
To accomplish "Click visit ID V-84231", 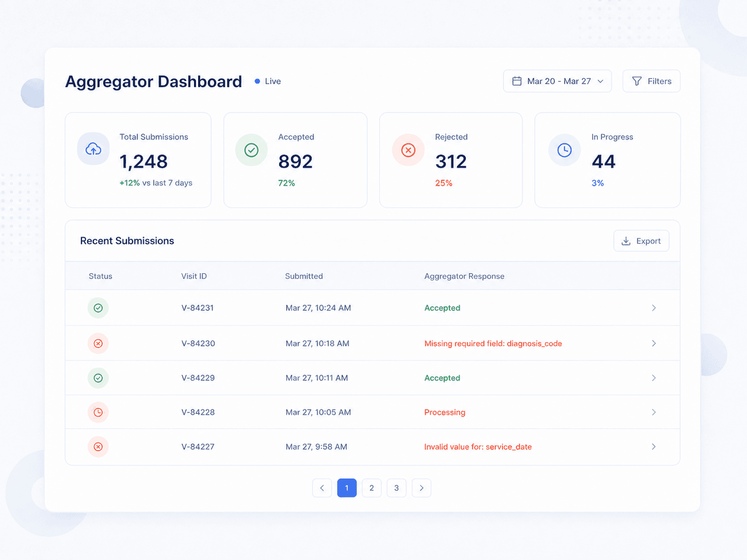I will 198,308.
